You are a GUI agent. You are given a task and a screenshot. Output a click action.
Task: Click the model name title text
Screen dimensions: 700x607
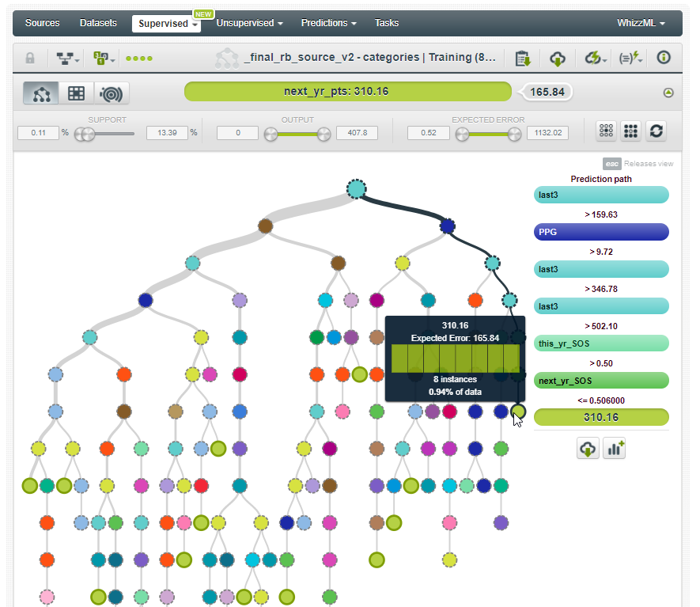(369, 57)
